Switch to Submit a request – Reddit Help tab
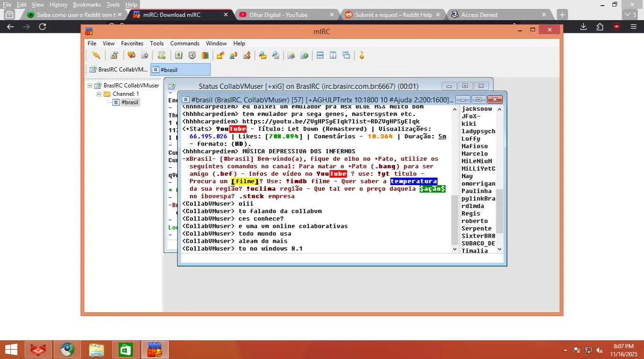This screenshot has height=359, width=644. tap(393, 14)
